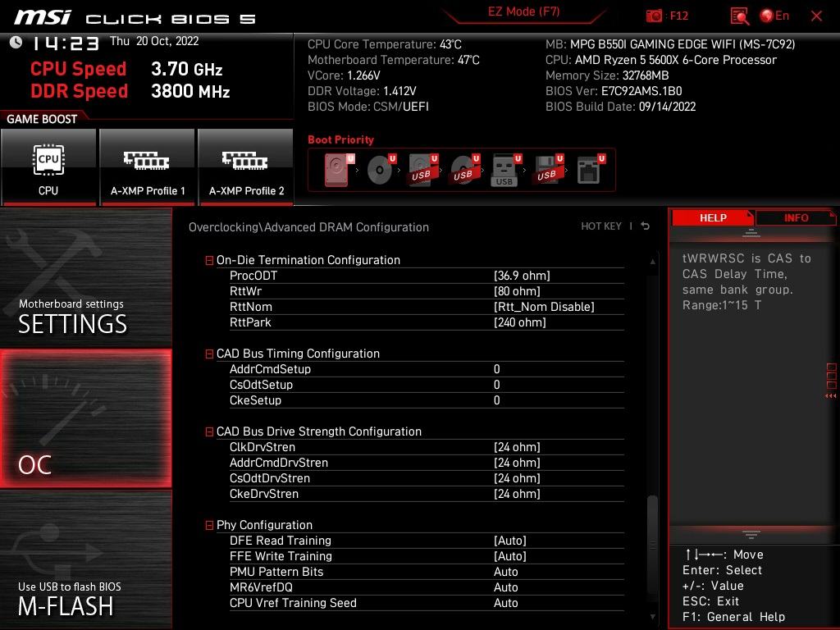Open the BIOS search magnifier icon
Screen dimensions: 840x630
[740, 16]
